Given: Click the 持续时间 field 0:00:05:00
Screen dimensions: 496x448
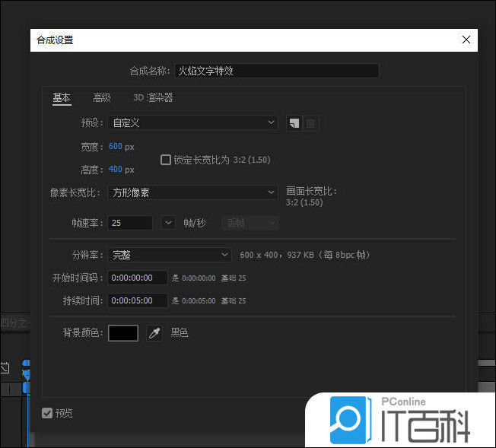Looking at the screenshot, I should 138,300.
